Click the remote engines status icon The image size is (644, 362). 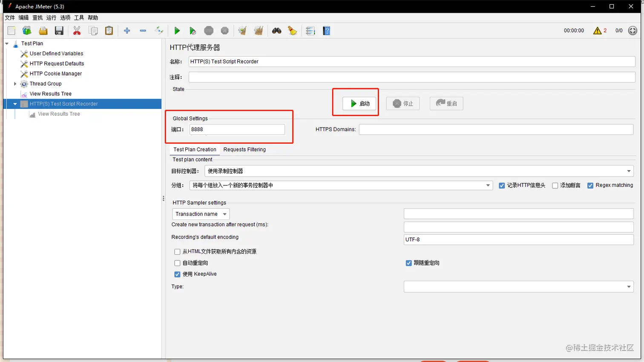pyautogui.click(x=633, y=31)
